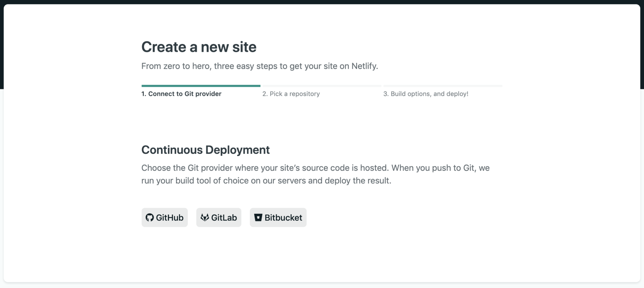Select the Bitbucket text as Git provider
644x288 pixels.
(283, 218)
